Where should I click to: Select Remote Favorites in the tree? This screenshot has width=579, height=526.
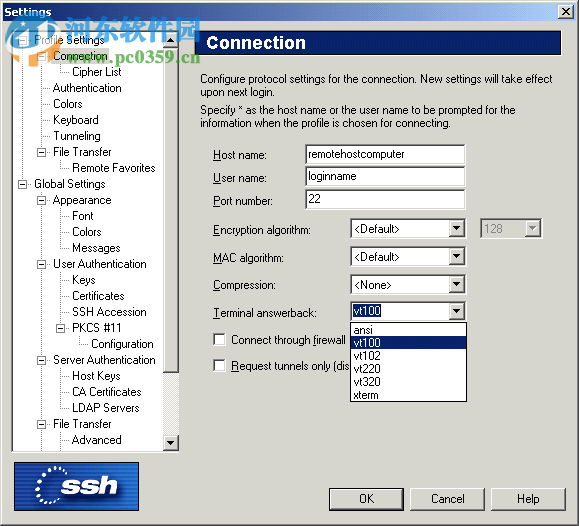[x=114, y=168]
